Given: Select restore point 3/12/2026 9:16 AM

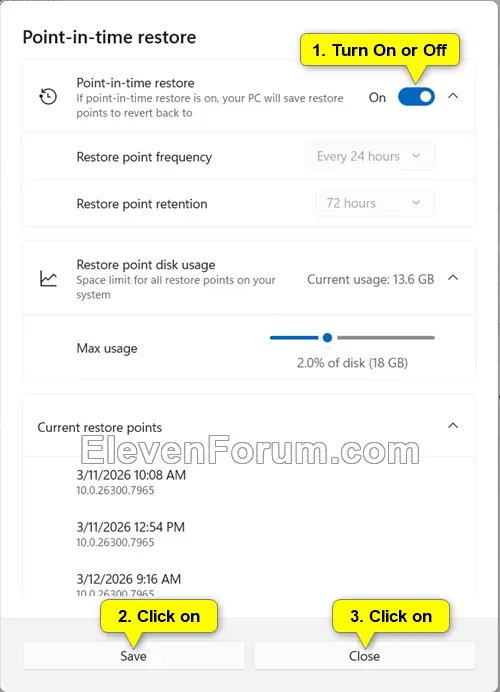Looking at the screenshot, I should [129, 585].
